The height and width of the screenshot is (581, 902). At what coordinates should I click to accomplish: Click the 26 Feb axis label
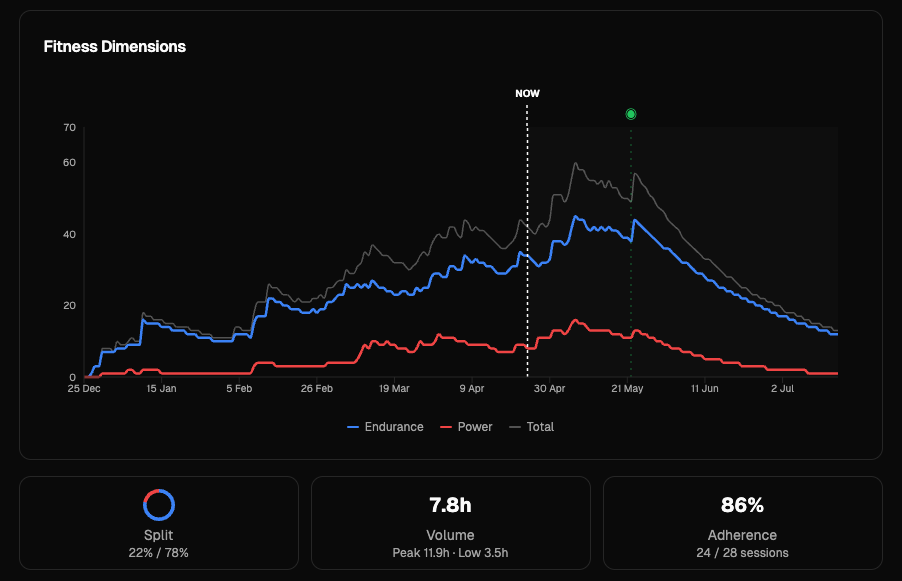(x=316, y=388)
